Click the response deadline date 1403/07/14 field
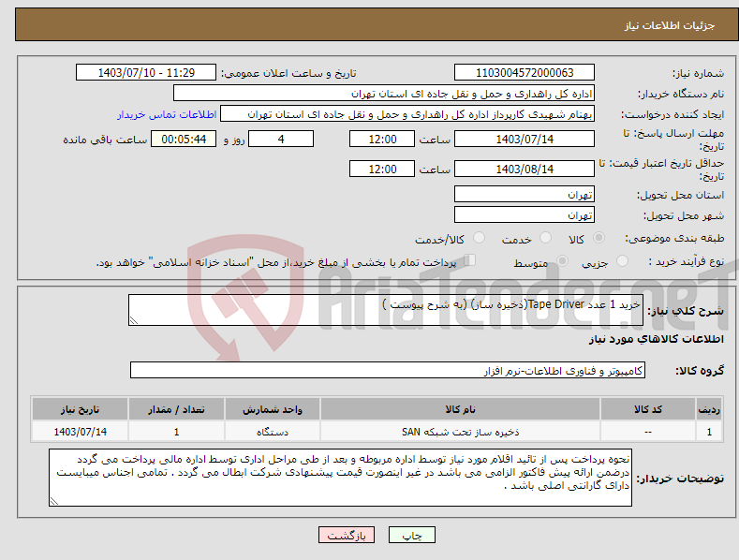 pyautogui.click(x=525, y=139)
